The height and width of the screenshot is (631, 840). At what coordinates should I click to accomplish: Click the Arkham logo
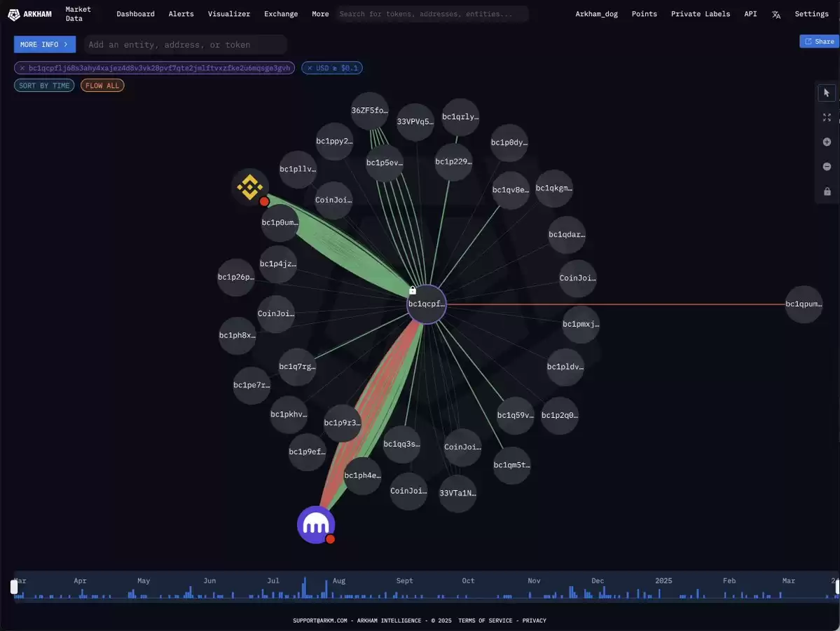click(x=30, y=15)
